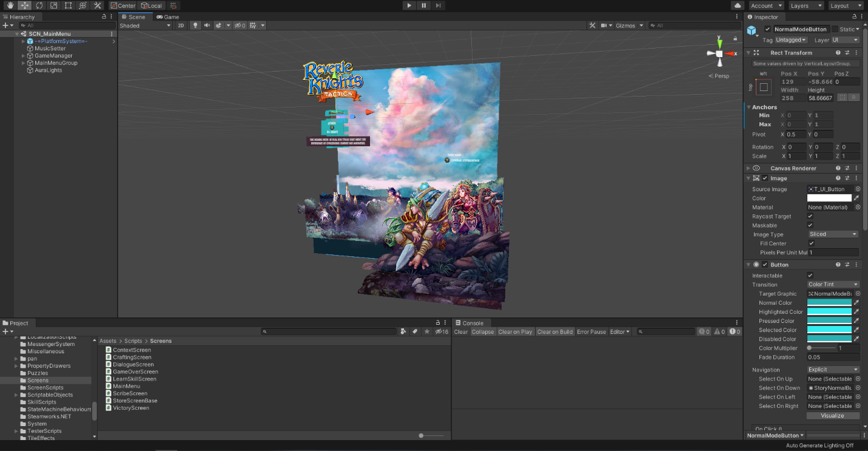Click the console Clear button
Viewport: 868px width, 451px height.
[461, 331]
